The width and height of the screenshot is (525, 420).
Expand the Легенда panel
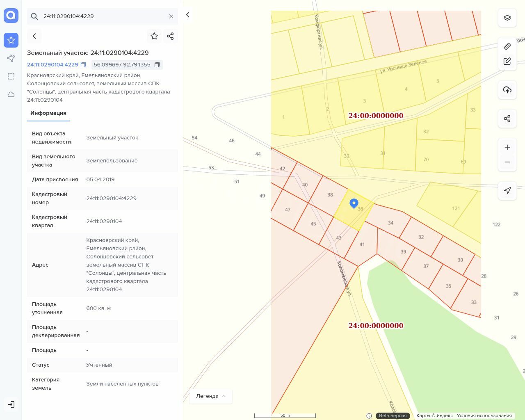tap(210, 396)
